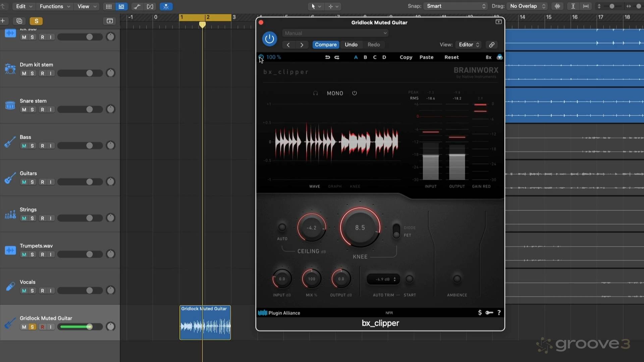The height and width of the screenshot is (362, 644).
Task: Open the plugin help question mark
Action: tap(499, 313)
